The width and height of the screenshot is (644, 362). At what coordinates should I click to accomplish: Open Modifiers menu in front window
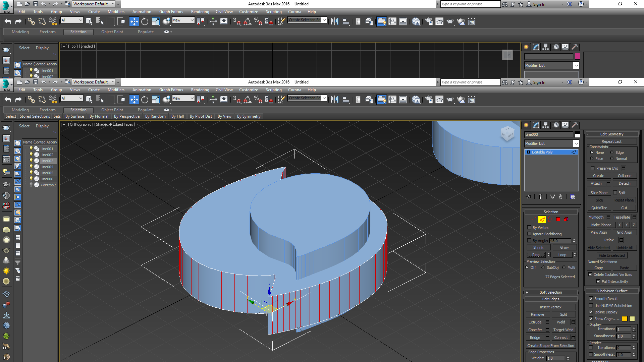pos(116,90)
